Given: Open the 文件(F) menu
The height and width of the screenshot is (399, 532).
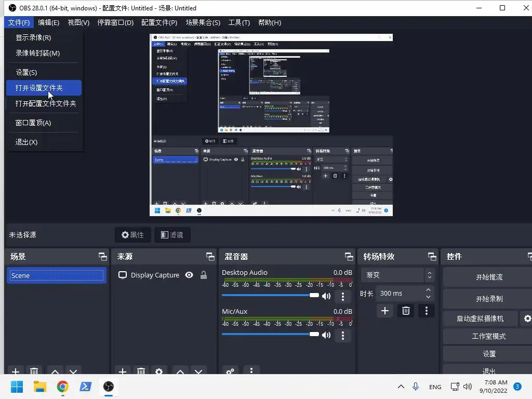Looking at the screenshot, I should click(19, 22).
